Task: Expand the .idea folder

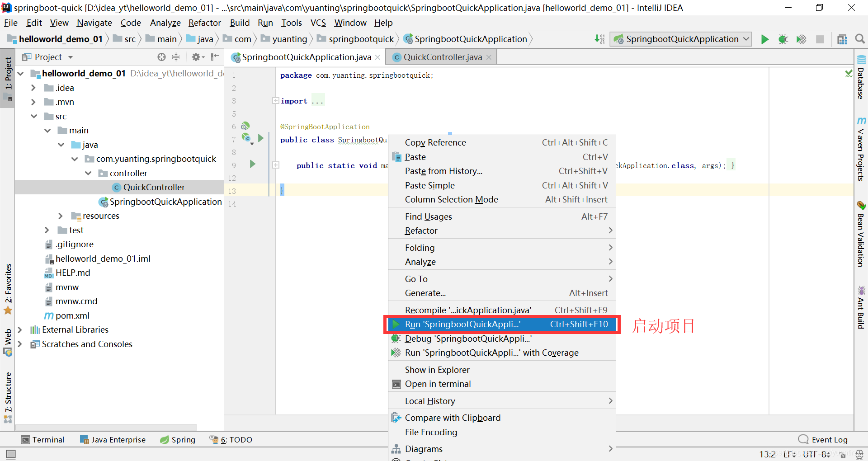Action: 33,88
